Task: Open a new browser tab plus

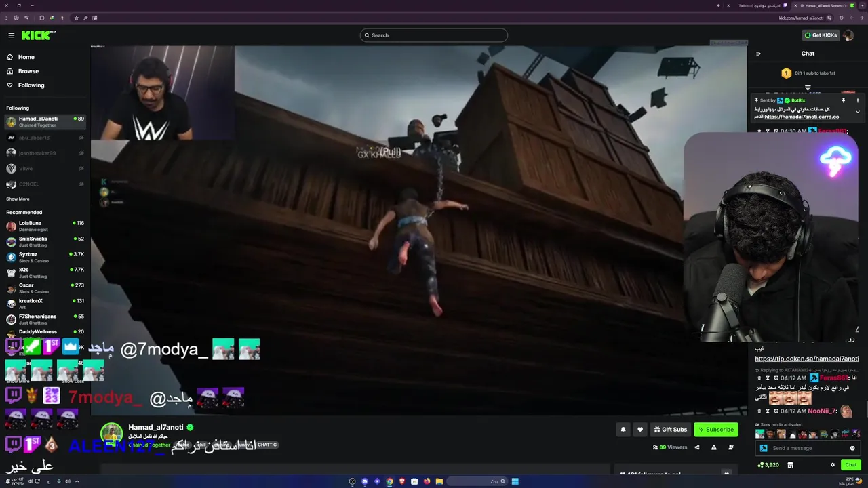Action: (x=718, y=5)
